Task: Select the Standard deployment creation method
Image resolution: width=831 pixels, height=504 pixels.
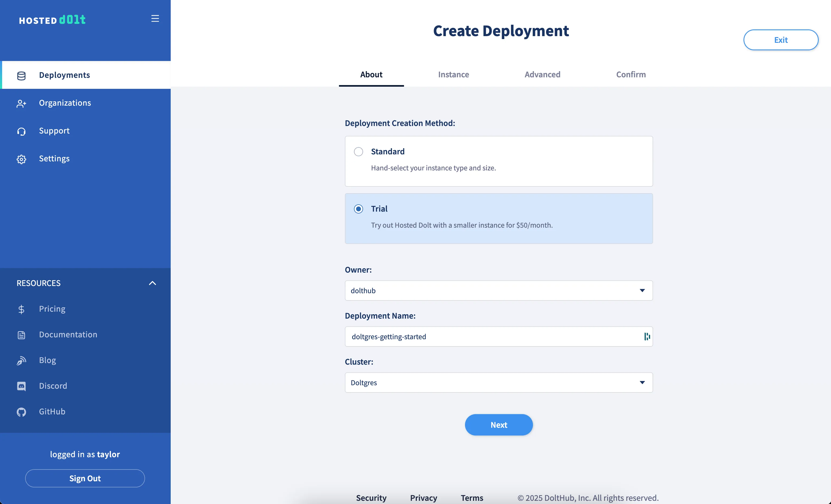Action: 358,151
